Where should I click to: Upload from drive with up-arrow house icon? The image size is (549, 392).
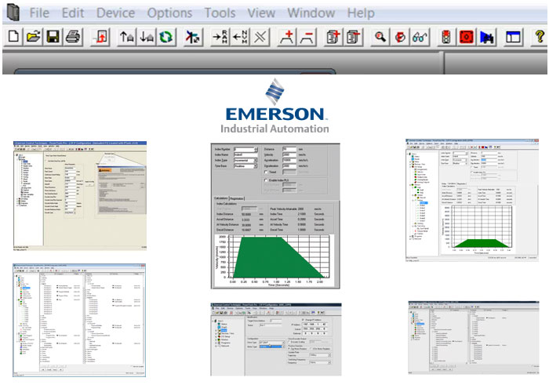coord(127,37)
